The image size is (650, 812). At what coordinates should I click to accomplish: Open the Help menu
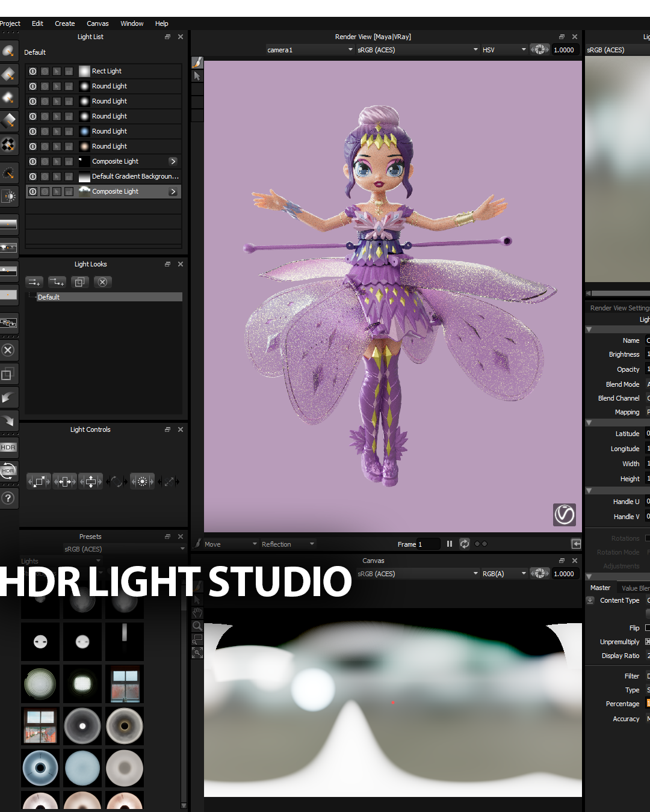point(161,23)
